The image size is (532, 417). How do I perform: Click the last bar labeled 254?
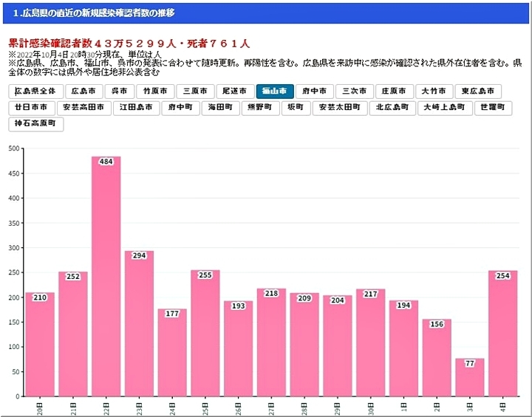pos(502,334)
